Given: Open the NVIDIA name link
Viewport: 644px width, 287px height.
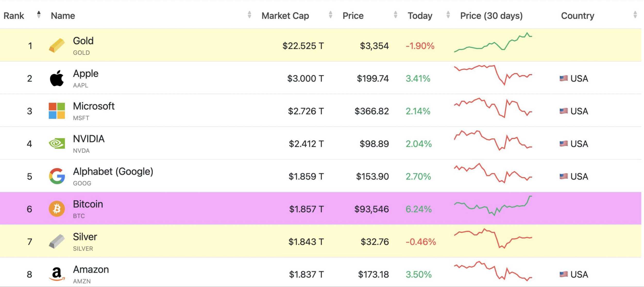Looking at the screenshot, I should [89, 139].
